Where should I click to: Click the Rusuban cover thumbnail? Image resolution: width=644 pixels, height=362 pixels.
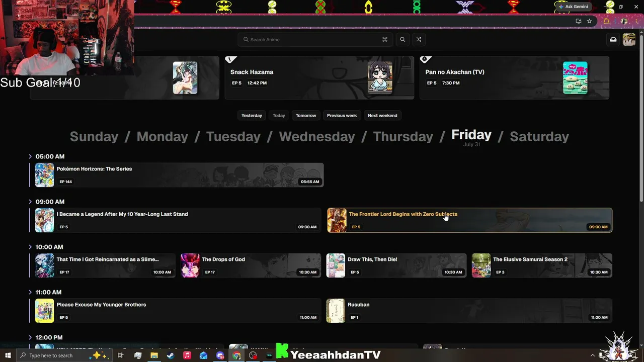[336, 311]
